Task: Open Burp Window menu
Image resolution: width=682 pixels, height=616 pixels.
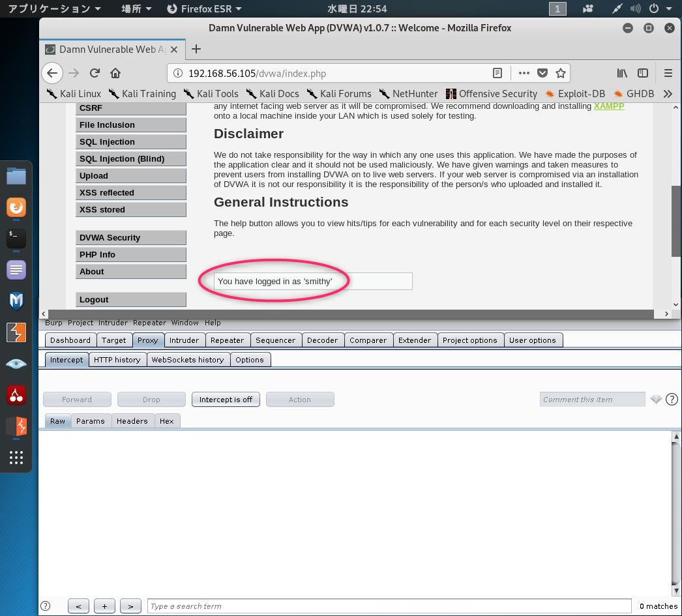Action: 185,323
